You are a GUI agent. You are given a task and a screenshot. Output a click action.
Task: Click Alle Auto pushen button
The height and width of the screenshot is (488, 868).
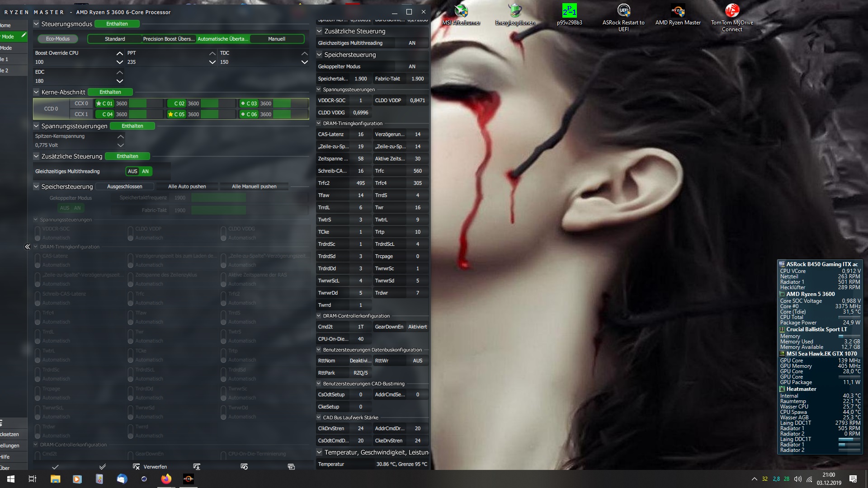coord(187,187)
